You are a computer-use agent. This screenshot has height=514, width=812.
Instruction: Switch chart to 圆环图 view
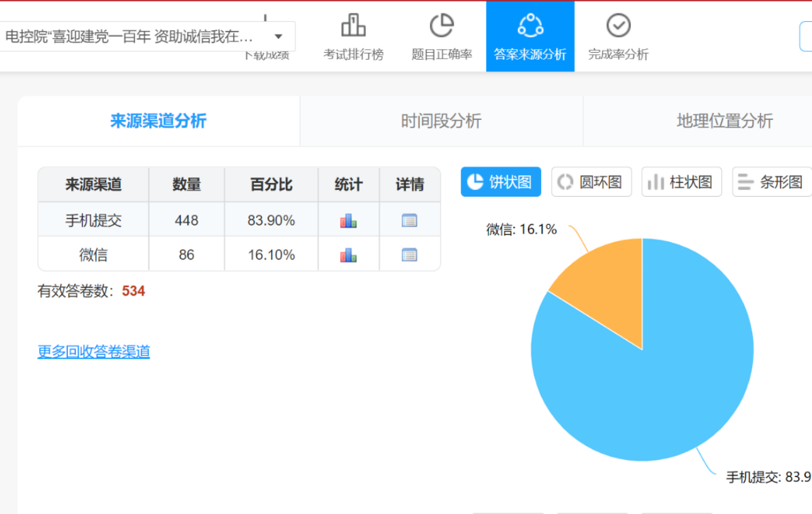click(591, 182)
